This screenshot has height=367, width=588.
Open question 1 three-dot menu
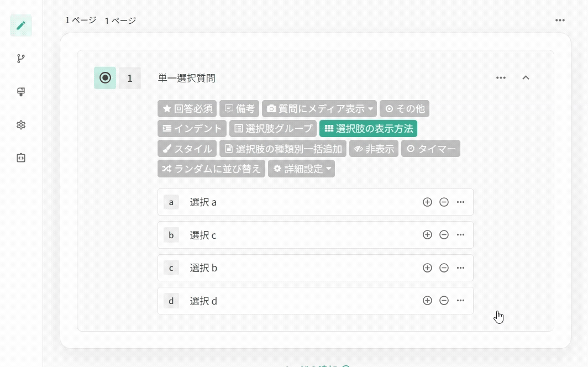pyautogui.click(x=501, y=78)
